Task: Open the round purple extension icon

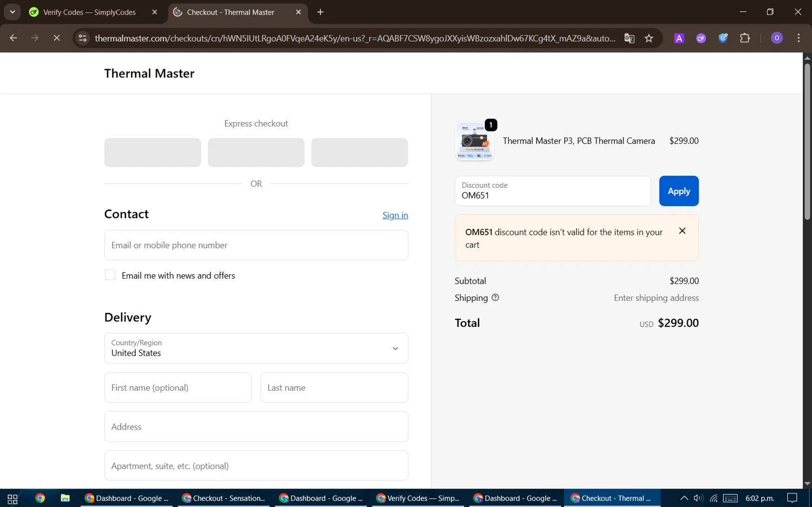Action: 701,38
